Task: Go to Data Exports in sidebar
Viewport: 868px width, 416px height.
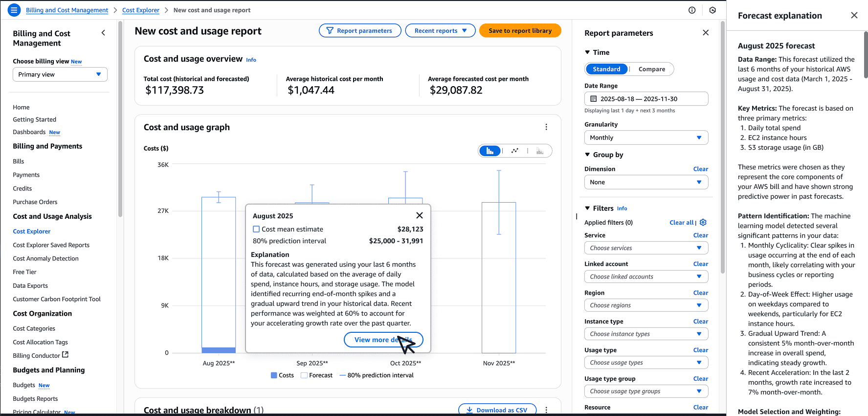Action: tap(30, 285)
